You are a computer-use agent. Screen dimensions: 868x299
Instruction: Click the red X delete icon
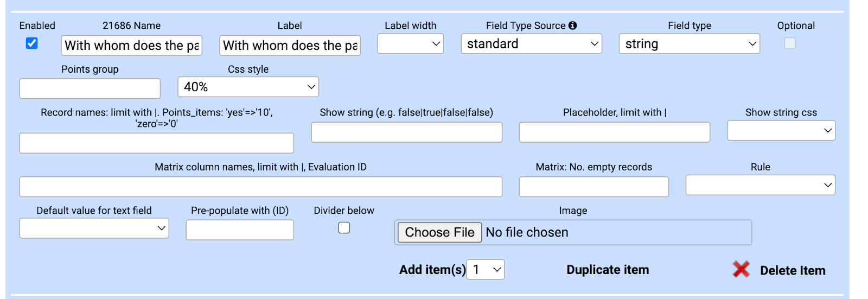pyautogui.click(x=741, y=269)
